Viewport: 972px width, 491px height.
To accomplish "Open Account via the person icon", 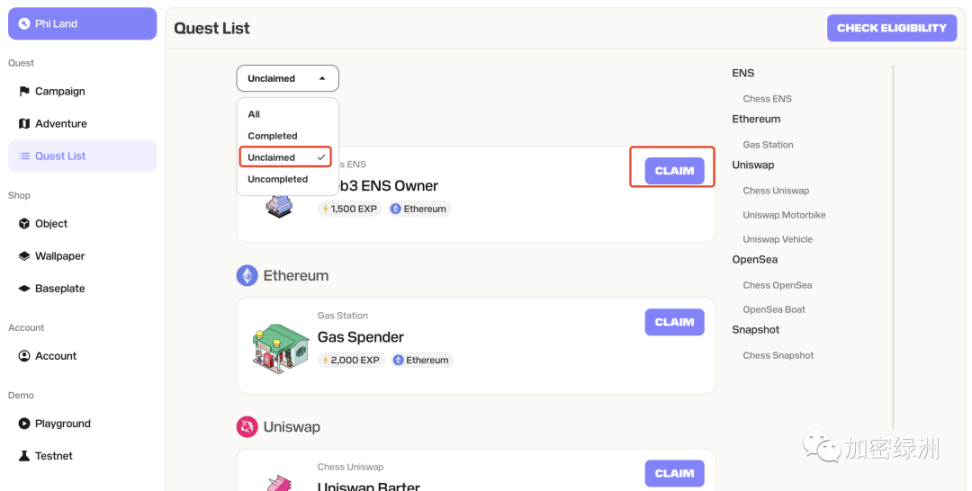I will (x=24, y=356).
